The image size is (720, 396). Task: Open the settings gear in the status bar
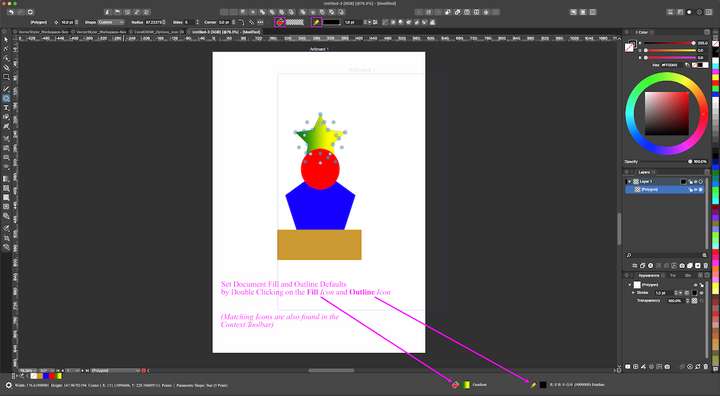(8, 385)
